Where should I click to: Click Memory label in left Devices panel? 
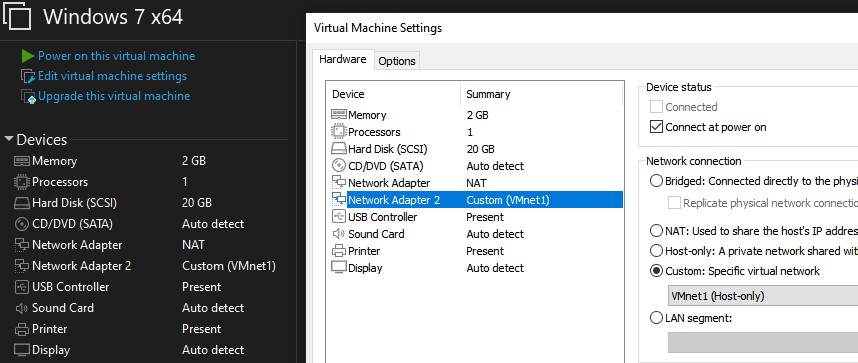54,161
